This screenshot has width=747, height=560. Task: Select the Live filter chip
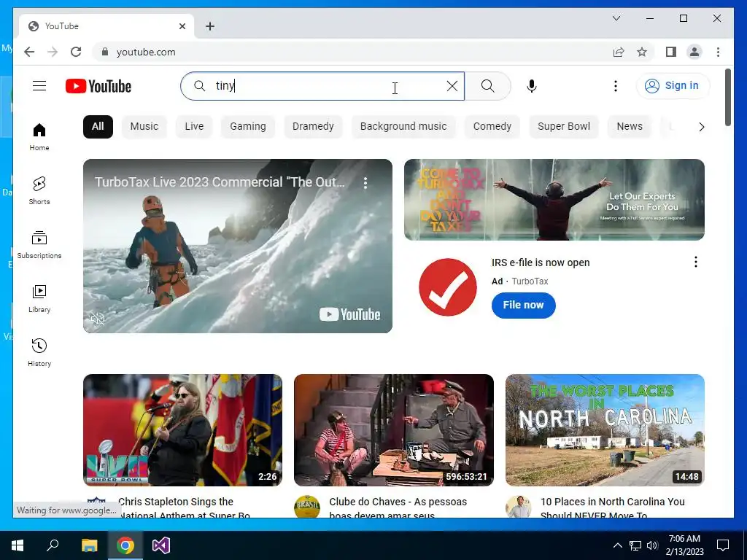[x=194, y=127]
